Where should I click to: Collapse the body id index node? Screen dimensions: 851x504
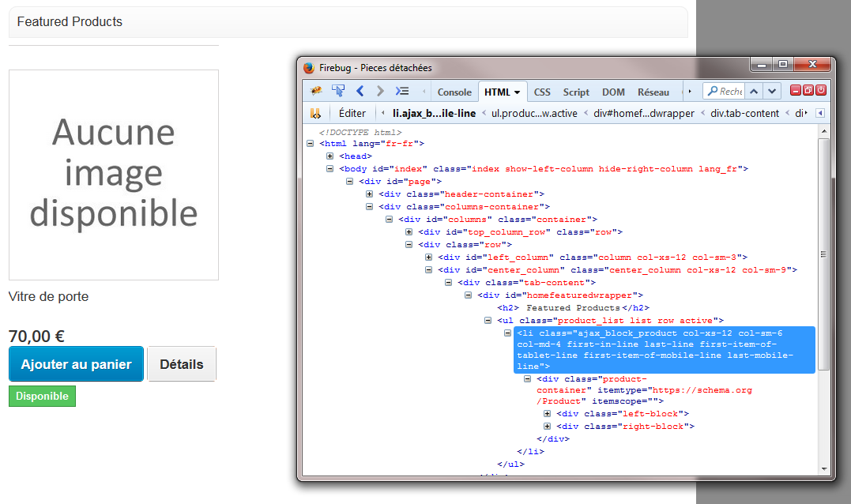tap(329, 169)
